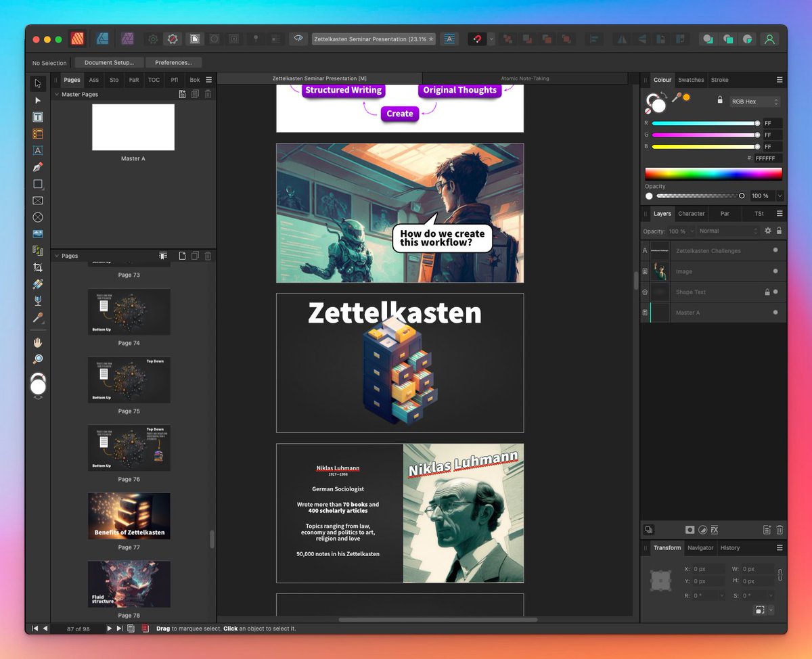
Task: Select the Artistic Text tool
Action: tap(38, 150)
